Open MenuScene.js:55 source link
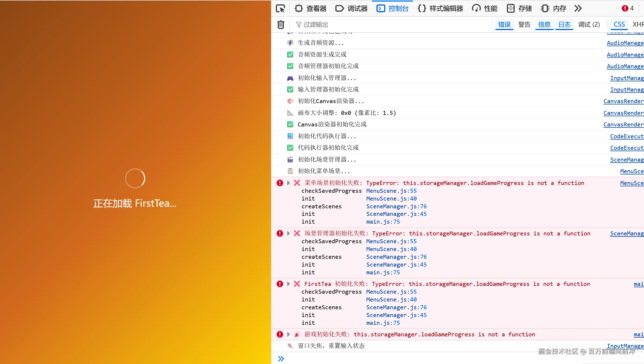The width and height of the screenshot is (644, 364). pyautogui.click(x=391, y=191)
